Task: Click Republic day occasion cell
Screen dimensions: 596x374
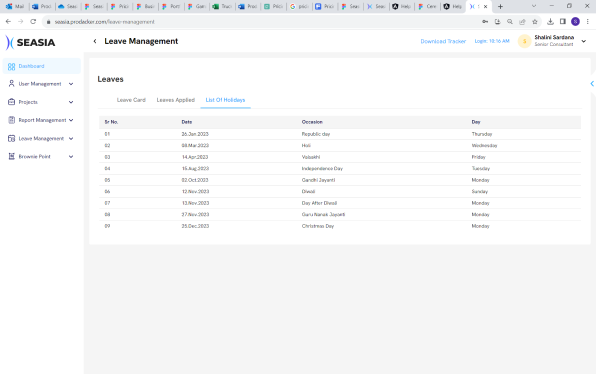Action: pos(316,134)
